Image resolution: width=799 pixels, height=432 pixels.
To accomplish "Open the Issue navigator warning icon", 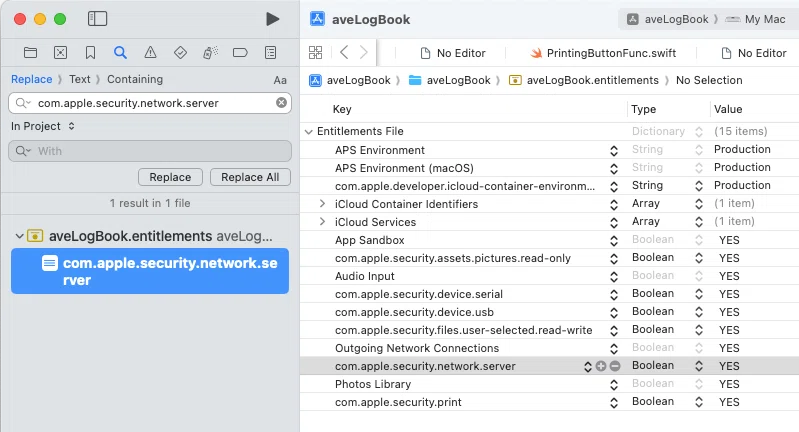I will 150,52.
